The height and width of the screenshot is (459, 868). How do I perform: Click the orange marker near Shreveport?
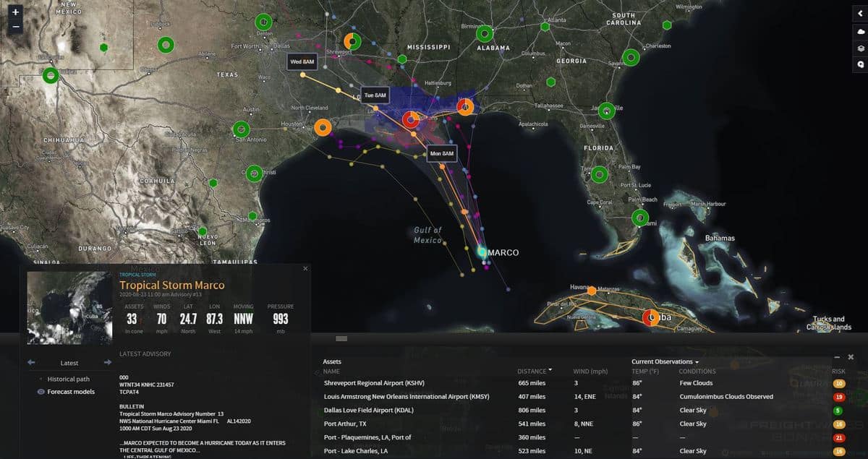[x=352, y=41]
